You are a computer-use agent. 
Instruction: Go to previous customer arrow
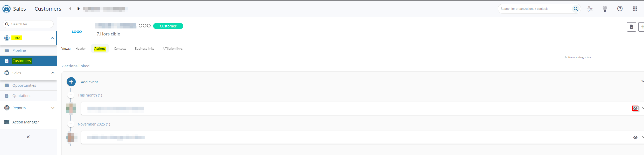pyautogui.click(x=70, y=9)
